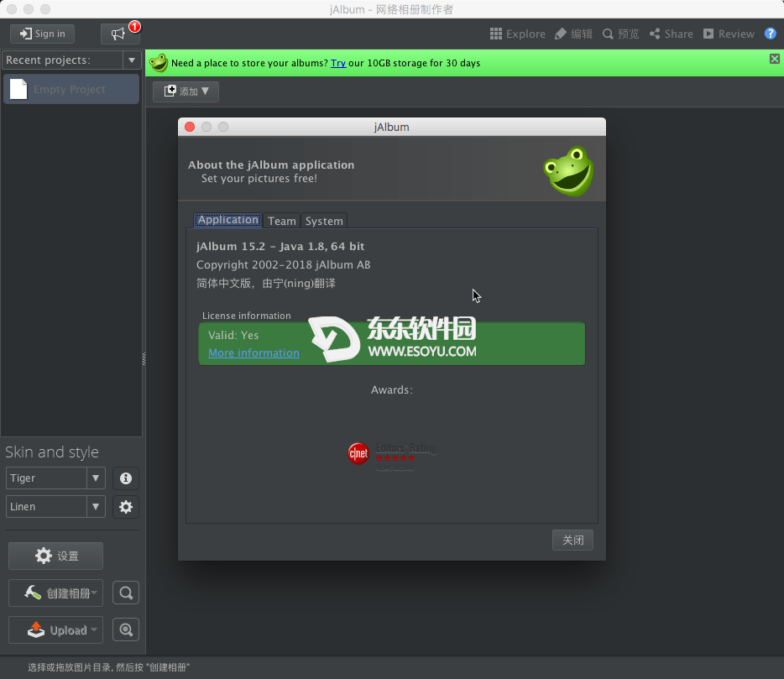The width and height of the screenshot is (784, 679).
Task: Click the 创建相册 make album button
Action: [56, 593]
